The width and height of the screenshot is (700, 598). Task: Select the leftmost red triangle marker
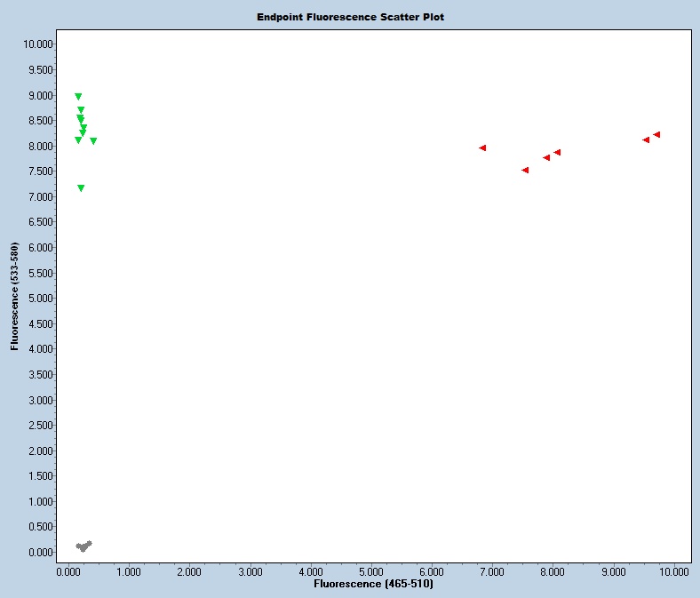(x=482, y=148)
